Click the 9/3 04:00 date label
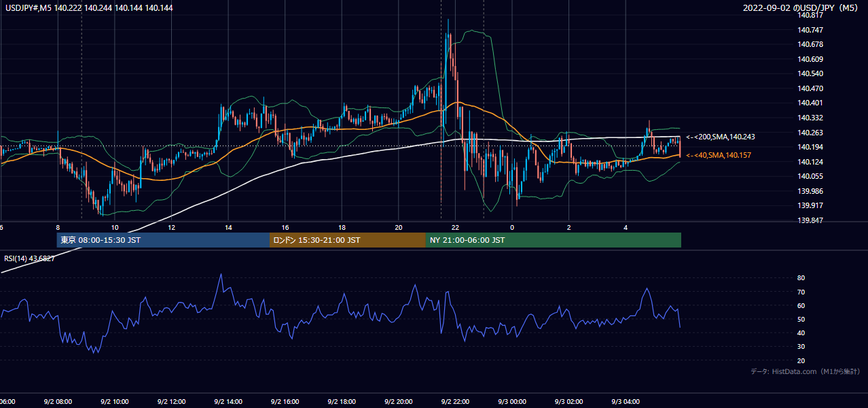This screenshot has height=408, width=868. pyautogui.click(x=626, y=402)
